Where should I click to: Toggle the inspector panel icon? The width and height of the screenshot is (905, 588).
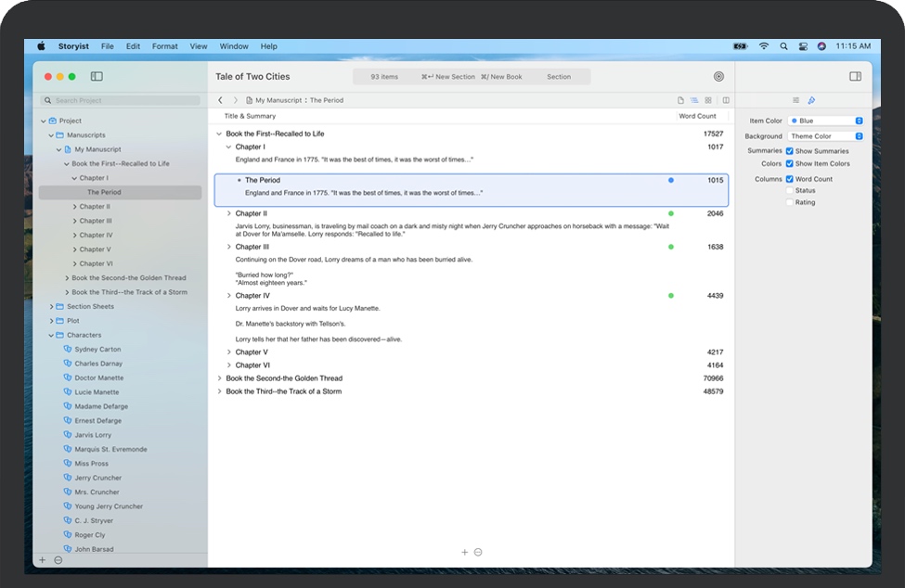coord(855,76)
